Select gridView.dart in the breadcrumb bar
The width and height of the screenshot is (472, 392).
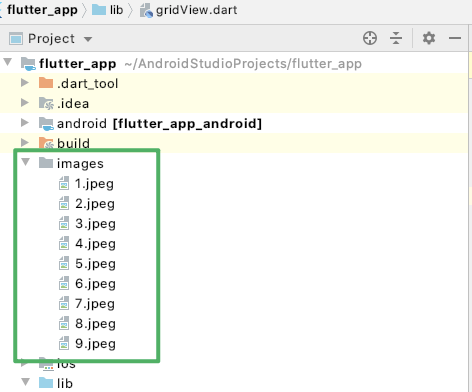(x=196, y=10)
